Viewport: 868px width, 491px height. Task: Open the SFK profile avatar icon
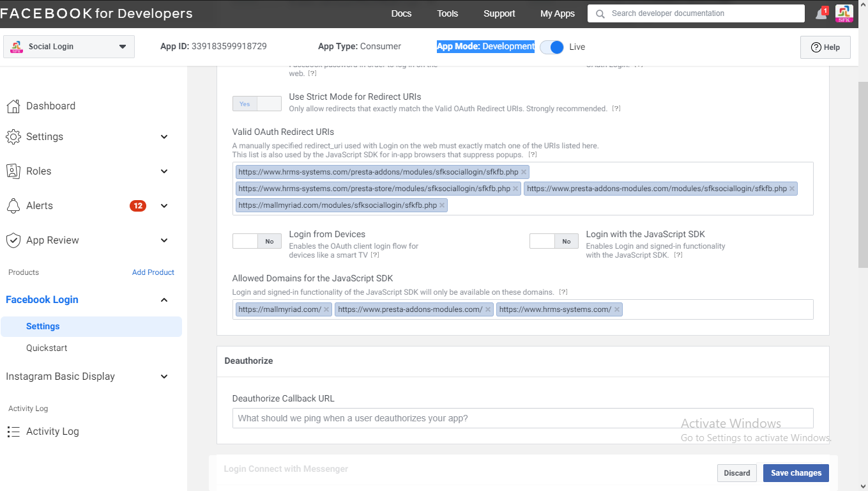pos(844,13)
